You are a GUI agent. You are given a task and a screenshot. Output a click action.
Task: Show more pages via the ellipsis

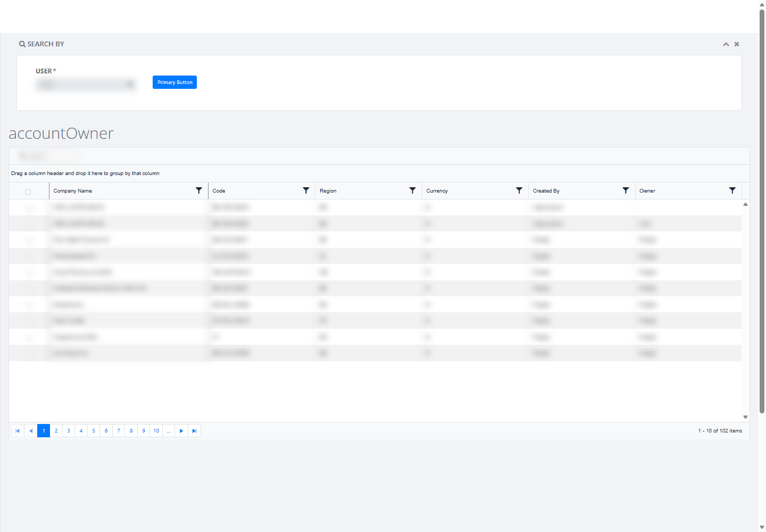pos(169,431)
